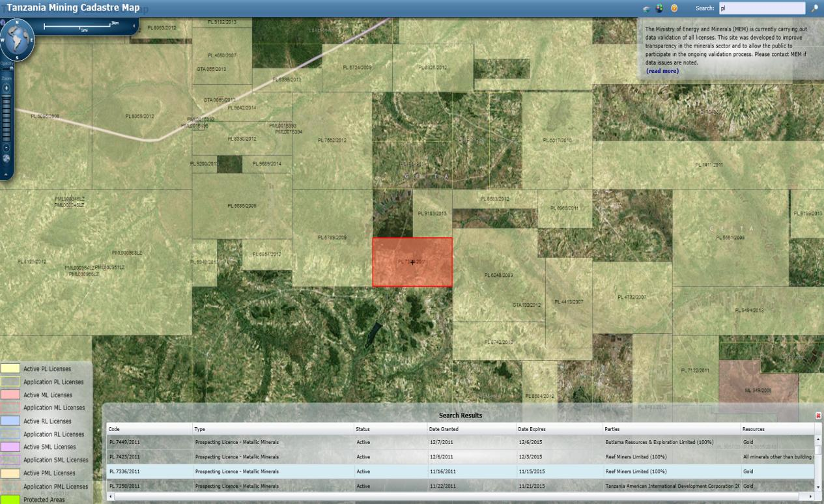
Task: Click the 12/5/2015 expiry date cell
Action: pos(558,456)
